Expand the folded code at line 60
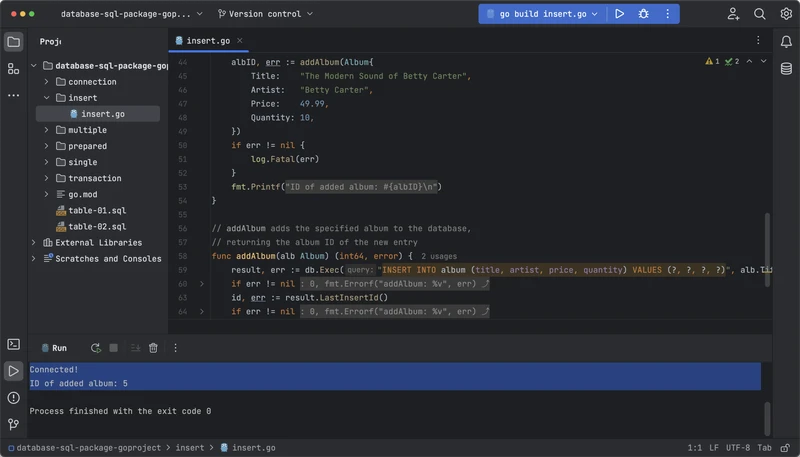Screen dimensions: 800x457 click(x=201, y=284)
